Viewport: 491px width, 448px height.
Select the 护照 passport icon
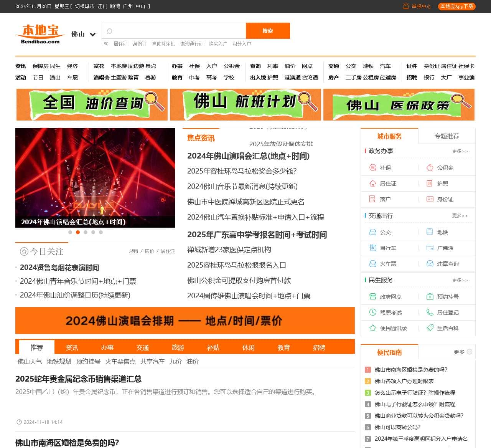[x=430, y=183]
